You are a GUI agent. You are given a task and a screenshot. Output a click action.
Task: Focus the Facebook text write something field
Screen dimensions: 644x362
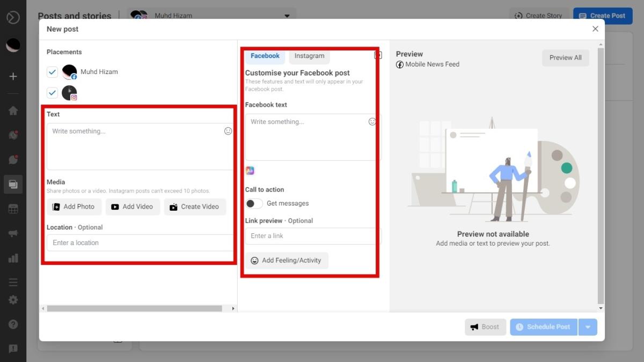(313, 137)
